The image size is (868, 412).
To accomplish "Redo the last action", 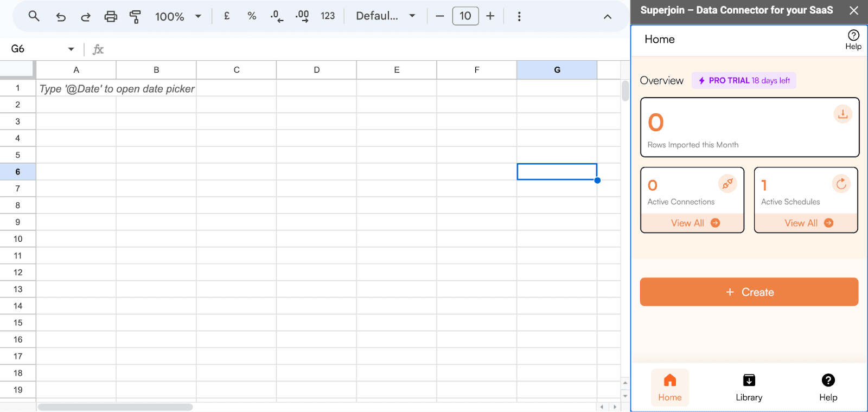I will point(86,16).
